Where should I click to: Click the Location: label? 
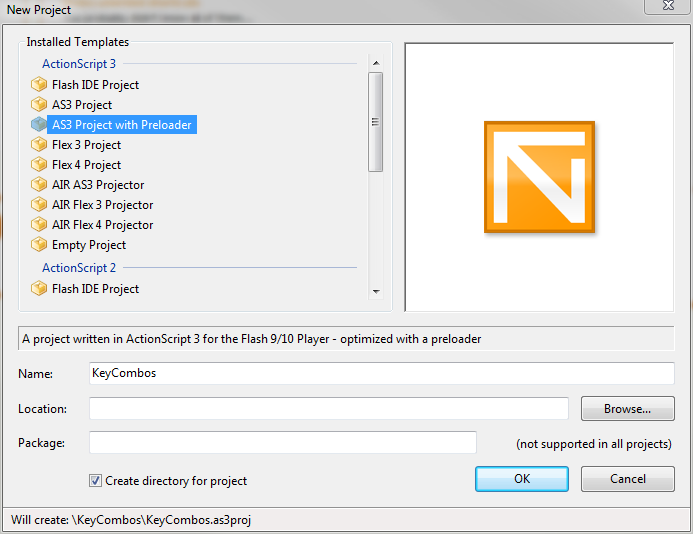click(x=42, y=408)
